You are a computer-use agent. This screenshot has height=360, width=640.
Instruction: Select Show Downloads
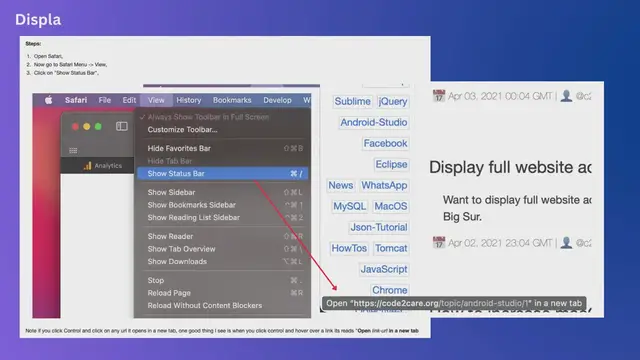pyautogui.click(x=222, y=262)
